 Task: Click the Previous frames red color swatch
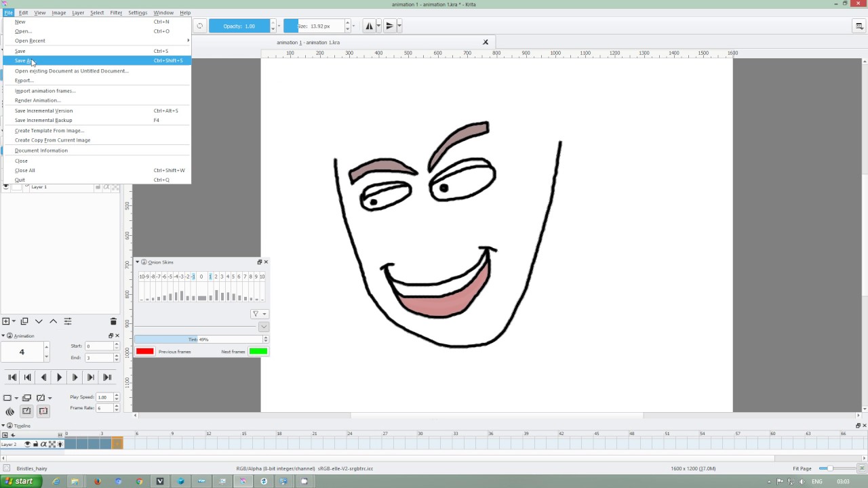(x=145, y=351)
